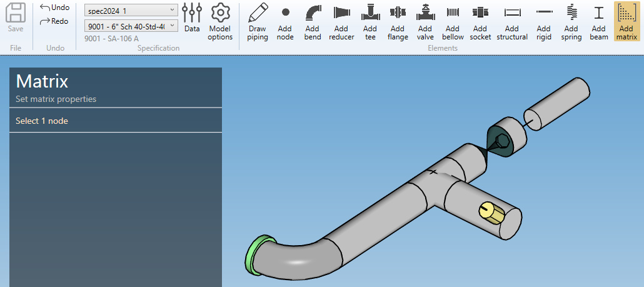Expand the 9001 - 6" Sch 40 dropdown

[131, 26]
